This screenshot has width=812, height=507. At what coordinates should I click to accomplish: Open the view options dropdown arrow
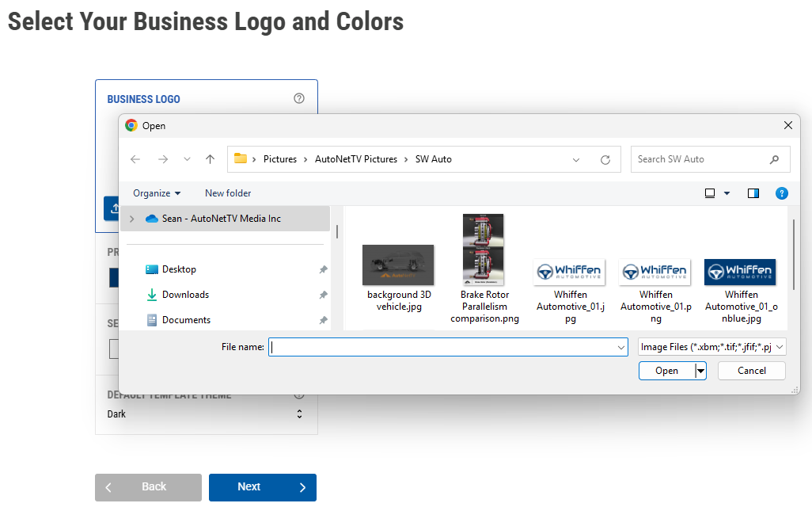tap(727, 193)
